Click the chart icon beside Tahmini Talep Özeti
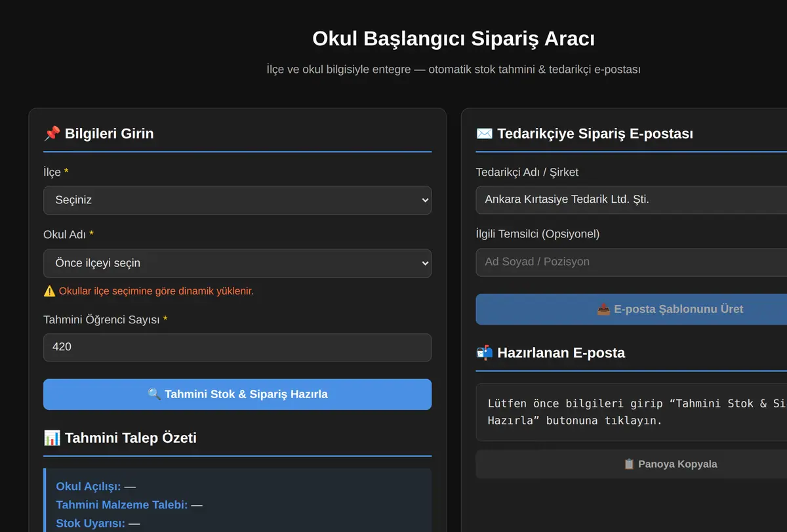 click(52, 438)
